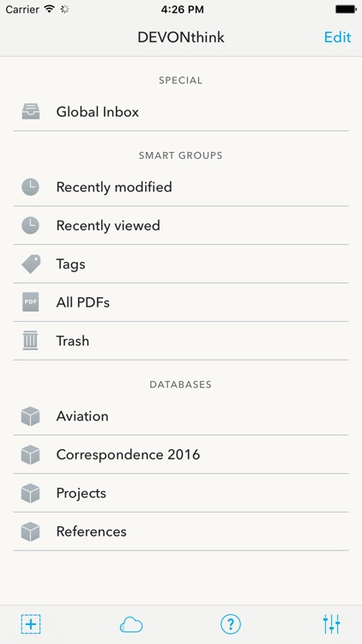The width and height of the screenshot is (362, 644).
Task: Select the Tags row
Action: [x=181, y=264]
